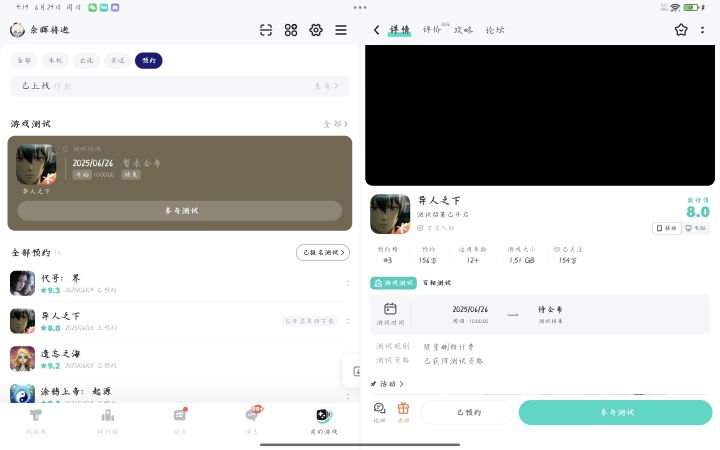Switch to 论坛 tab

(495, 30)
